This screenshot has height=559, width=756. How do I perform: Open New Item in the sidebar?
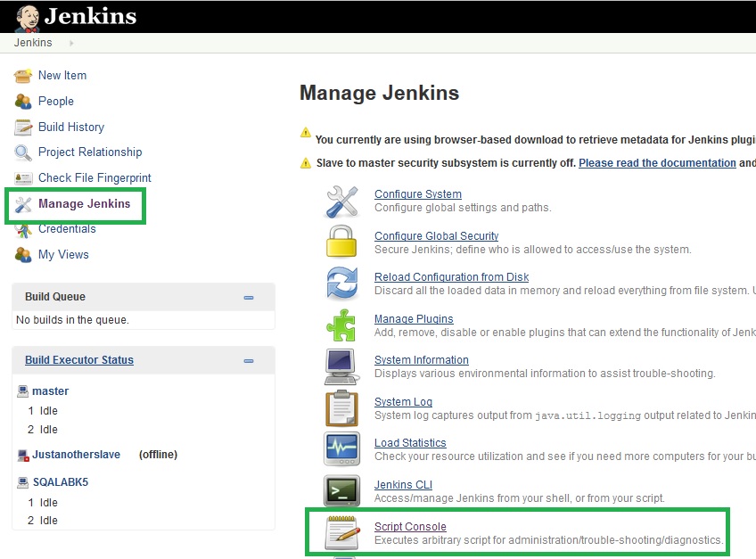pyautogui.click(x=62, y=75)
